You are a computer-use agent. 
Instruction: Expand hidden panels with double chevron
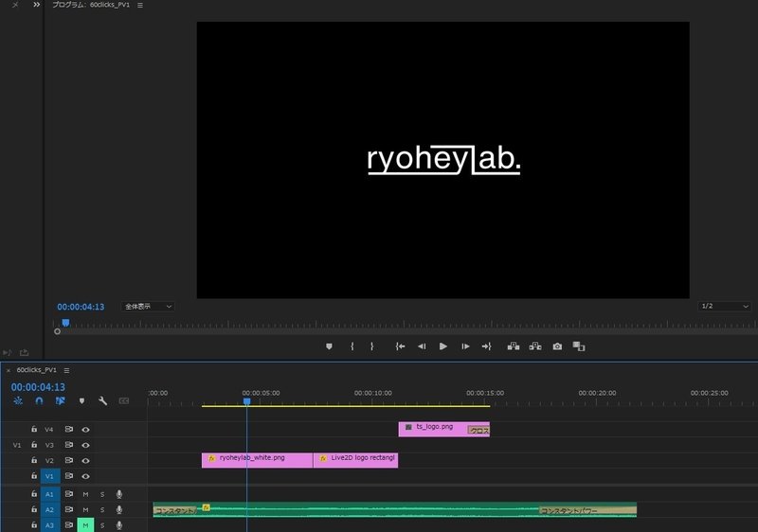[36, 5]
